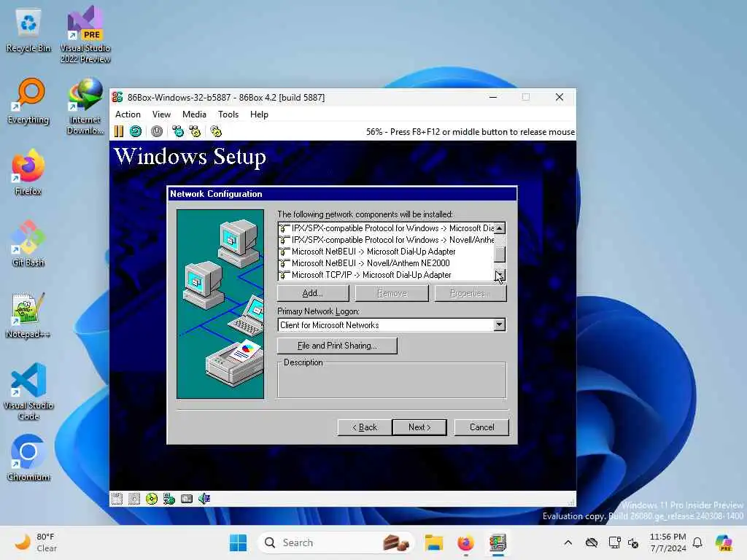This screenshot has height=560, width=747.
Task: Click the taskbar Search box
Action: coord(336,542)
